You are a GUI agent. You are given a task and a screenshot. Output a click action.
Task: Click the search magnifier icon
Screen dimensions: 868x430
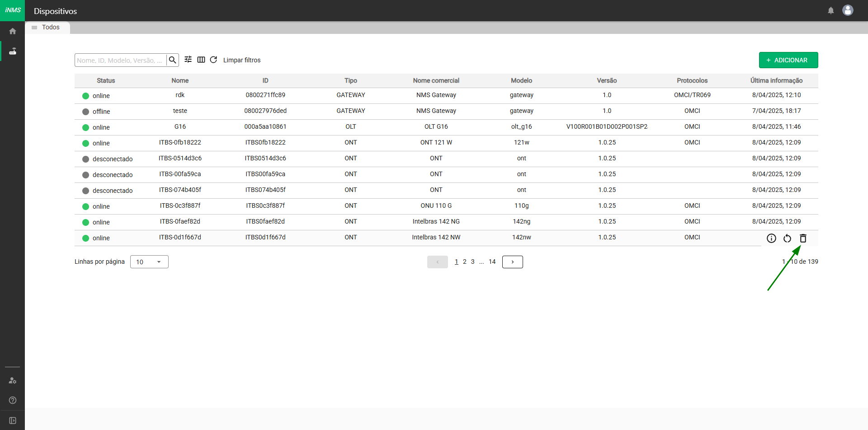(x=172, y=60)
